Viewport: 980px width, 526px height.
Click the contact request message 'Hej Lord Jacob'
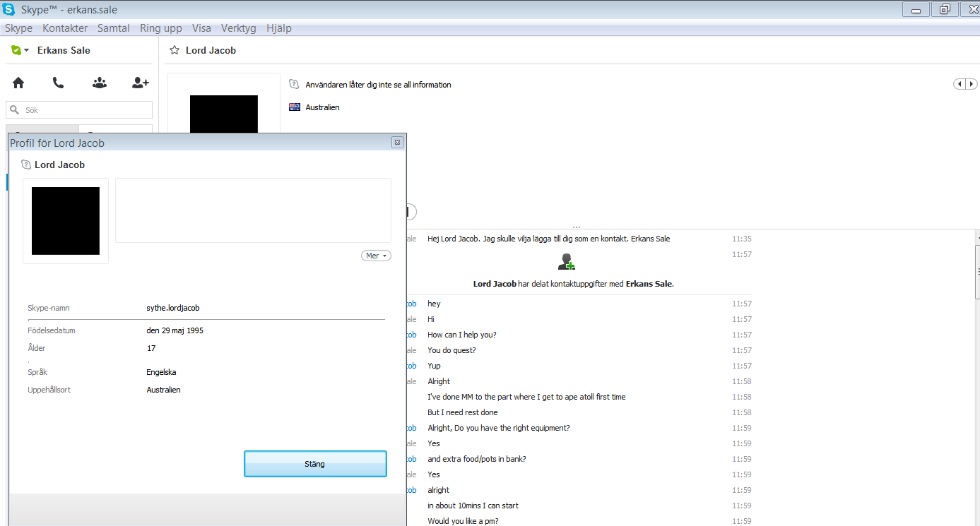coord(549,239)
